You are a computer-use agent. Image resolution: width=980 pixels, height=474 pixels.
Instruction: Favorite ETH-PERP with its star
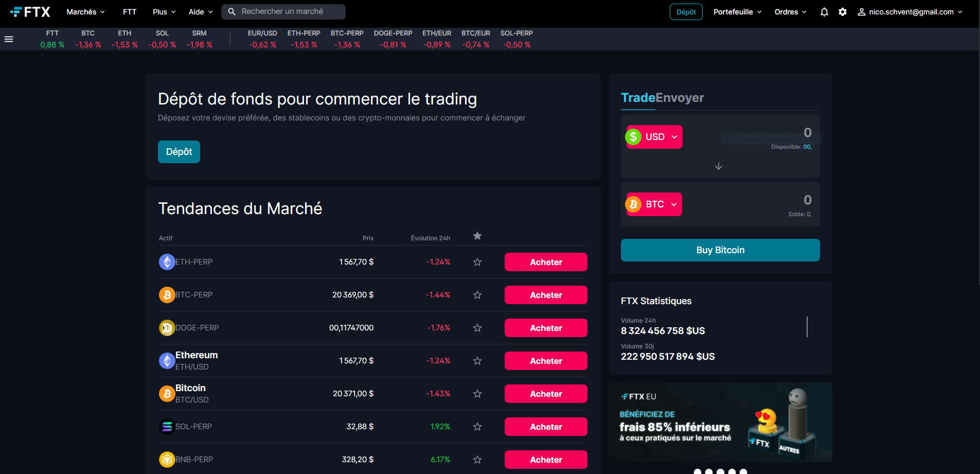[x=477, y=262]
